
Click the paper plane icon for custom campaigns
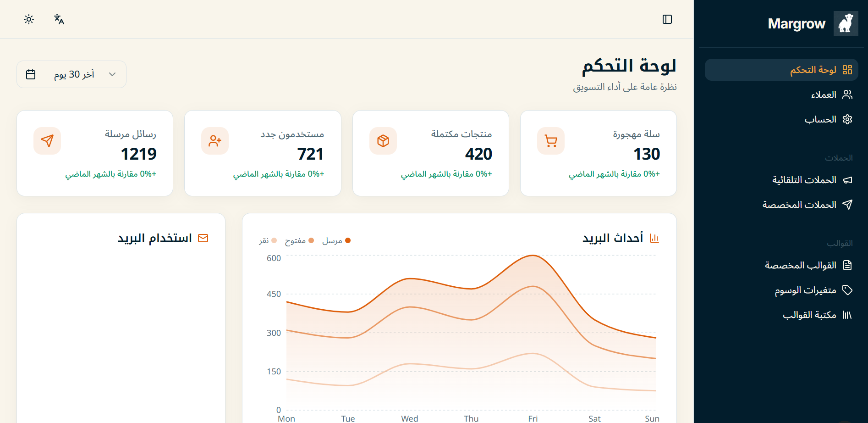pyautogui.click(x=847, y=205)
